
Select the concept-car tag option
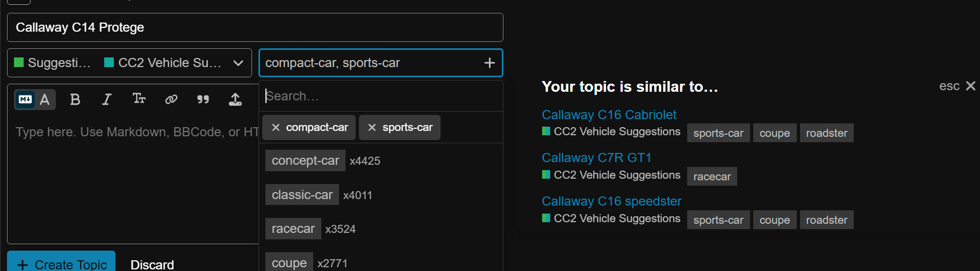click(305, 160)
